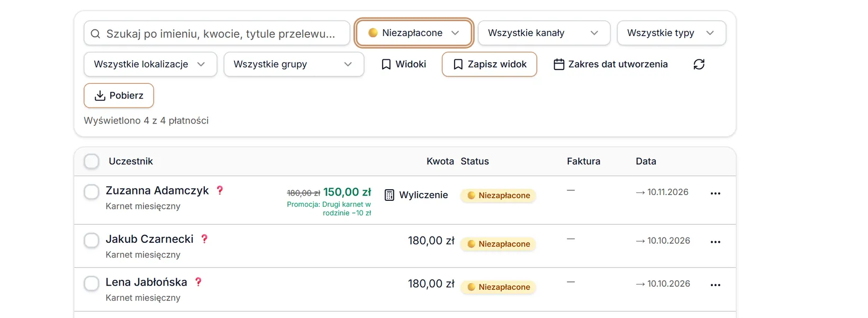This screenshot has height=318, width=868.
Task: Click the Niezapłacone badge in Lena Jabłońska's row
Action: point(499,287)
